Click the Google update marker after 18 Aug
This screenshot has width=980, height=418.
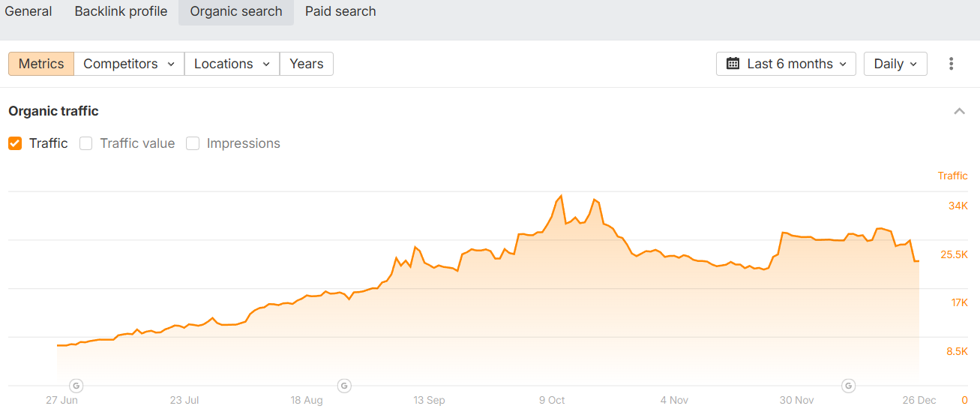(x=344, y=386)
